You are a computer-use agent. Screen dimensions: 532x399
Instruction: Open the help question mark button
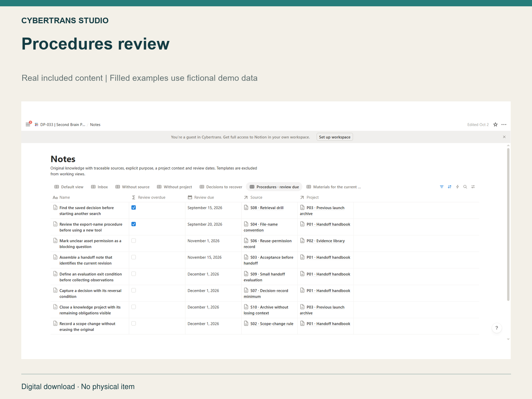pos(497,328)
